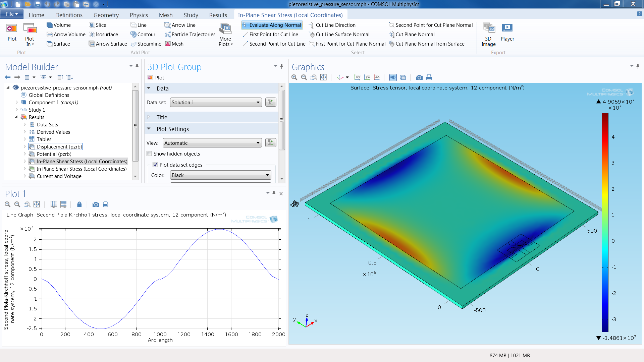Click the Plot 1 panel lock icon
644x362 pixels.
click(x=79, y=204)
